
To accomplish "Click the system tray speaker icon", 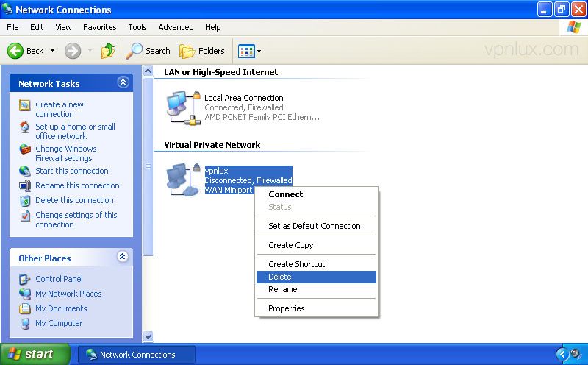I will pos(576,354).
